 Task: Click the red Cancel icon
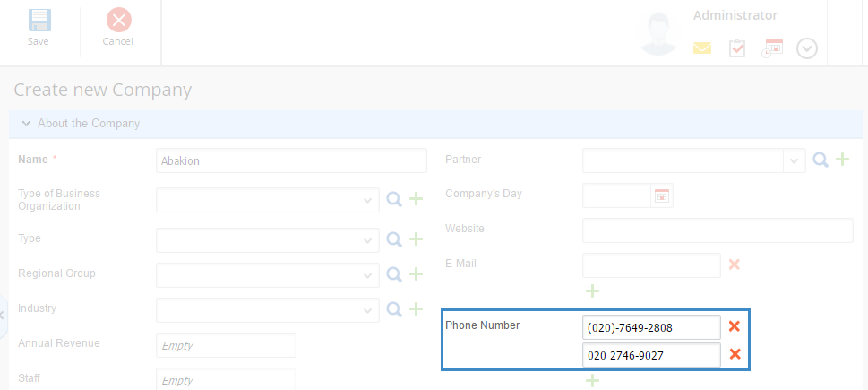pos(118,20)
